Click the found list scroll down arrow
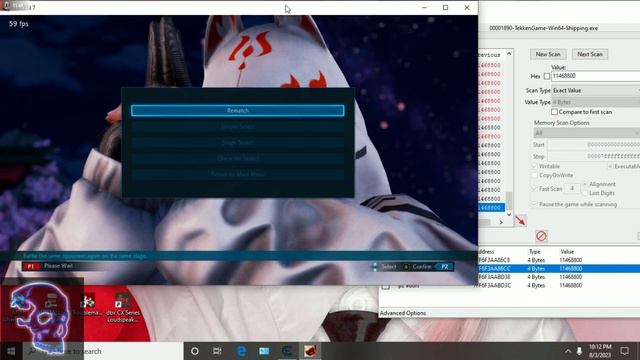This screenshot has height=360, width=640. tap(509, 214)
